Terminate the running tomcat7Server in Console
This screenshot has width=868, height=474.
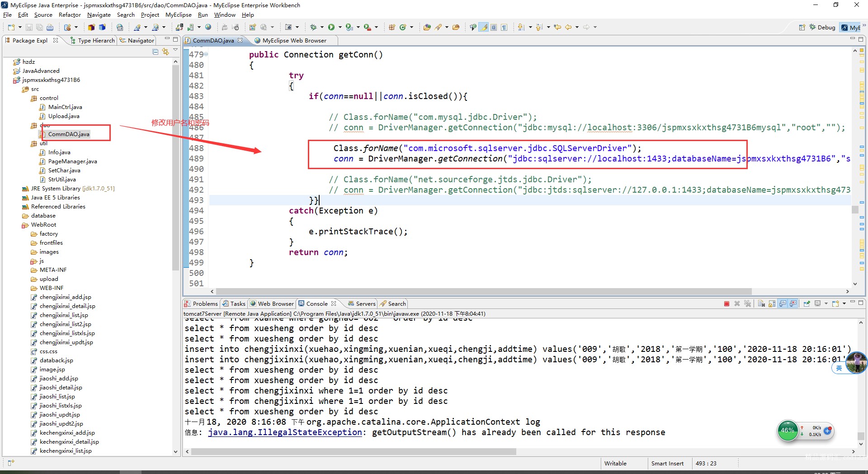[726, 303]
